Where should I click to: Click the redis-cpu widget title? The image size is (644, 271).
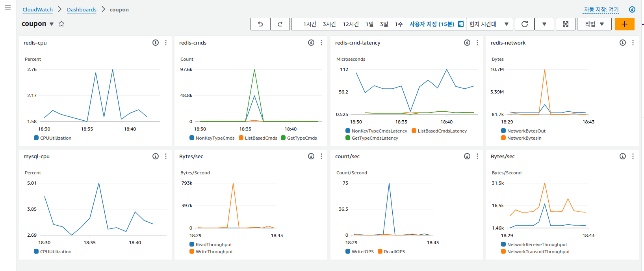point(35,43)
